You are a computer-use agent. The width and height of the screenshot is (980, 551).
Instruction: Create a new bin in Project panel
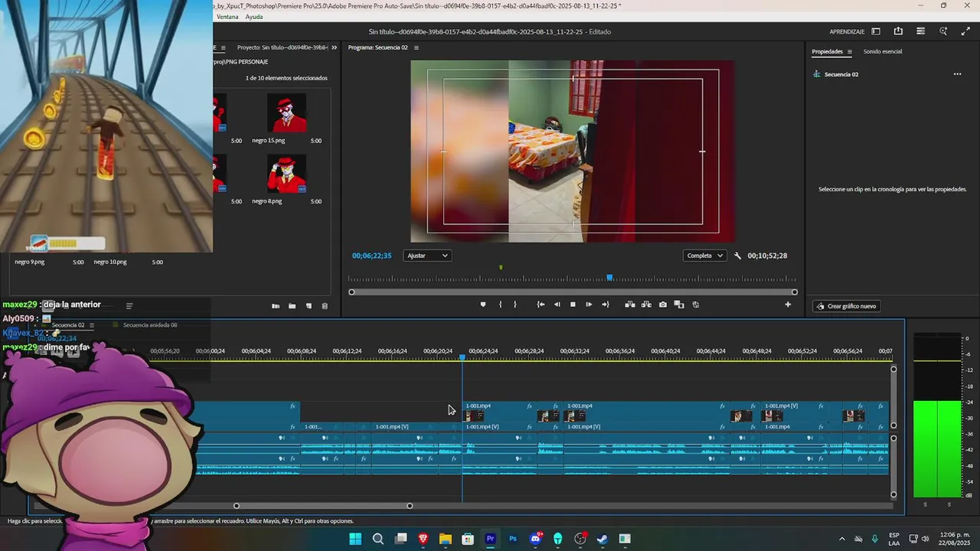coord(292,306)
